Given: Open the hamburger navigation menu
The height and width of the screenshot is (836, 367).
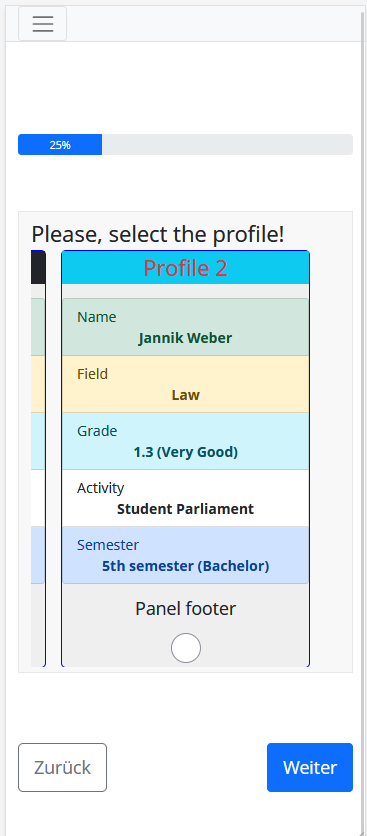Looking at the screenshot, I should click(x=43, y=23).
